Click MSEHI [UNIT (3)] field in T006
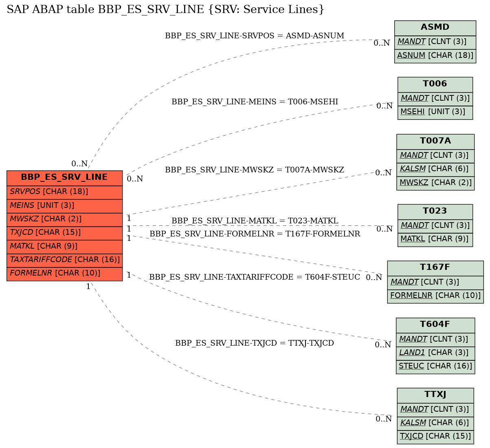 435,112
